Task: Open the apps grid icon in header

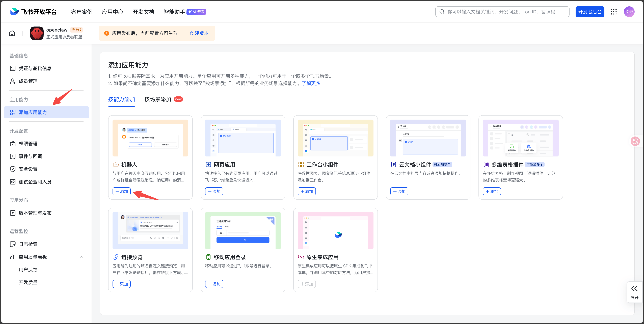Action: point(614,12)
